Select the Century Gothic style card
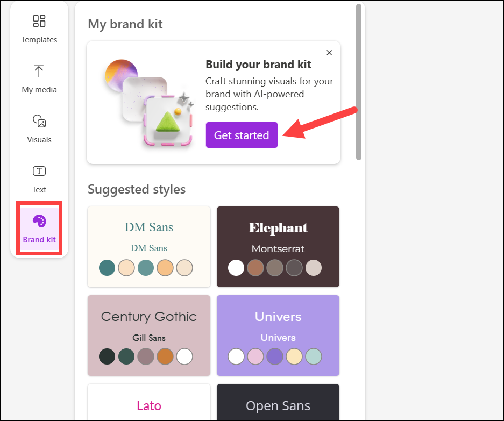Screen dimensions: 504x421 (x=149, y=336)
